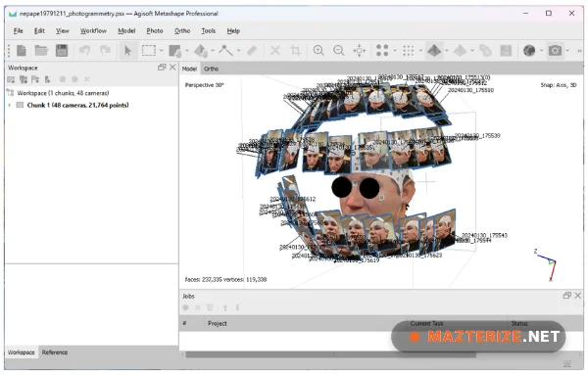The height and width of the screenshot is (375, 588).
Task: Click the Jobs pane horizontal scrollbar
Action: point(331,354)
